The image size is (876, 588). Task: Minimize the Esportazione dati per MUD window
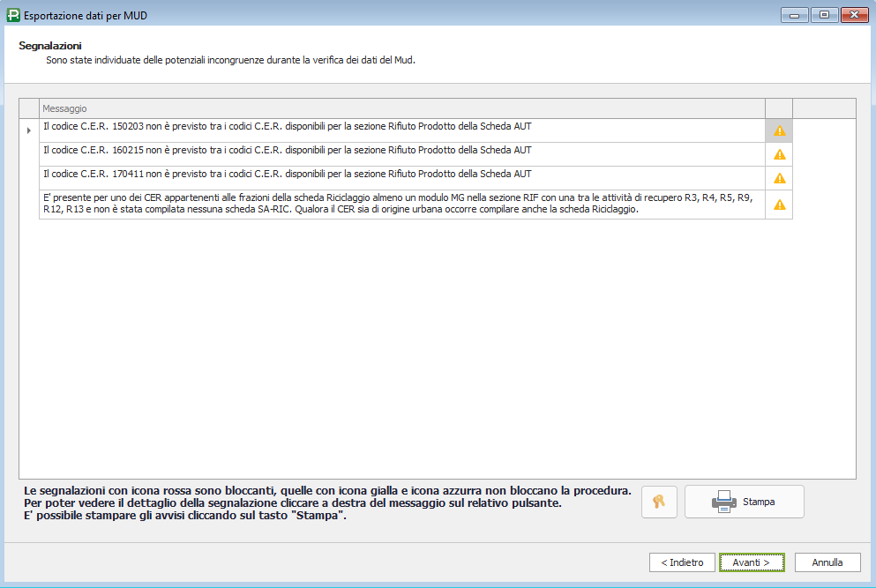point(796,15)
